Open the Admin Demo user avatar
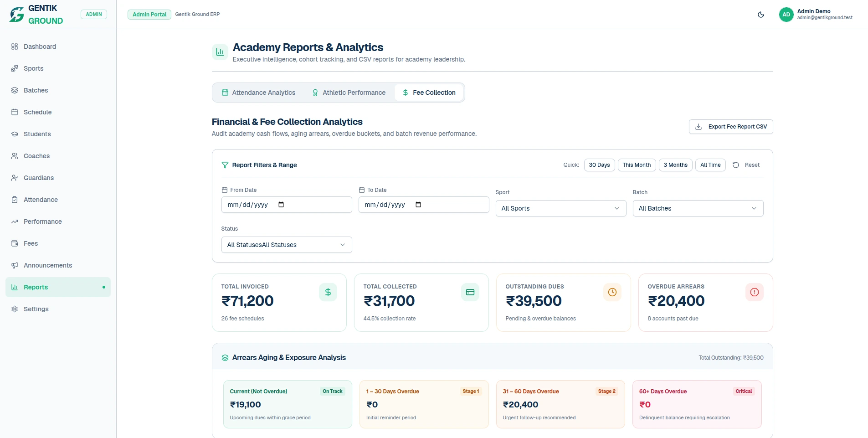 coord(786,15)
